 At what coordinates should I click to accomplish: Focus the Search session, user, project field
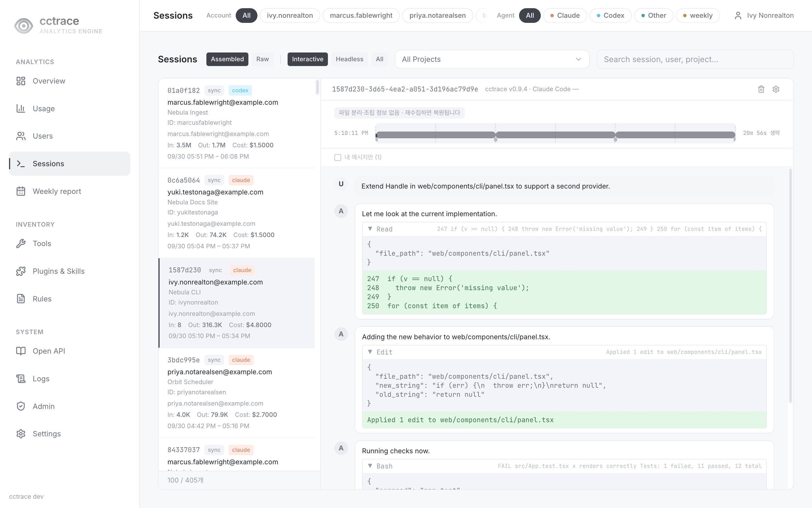click(x=695, y=60)
